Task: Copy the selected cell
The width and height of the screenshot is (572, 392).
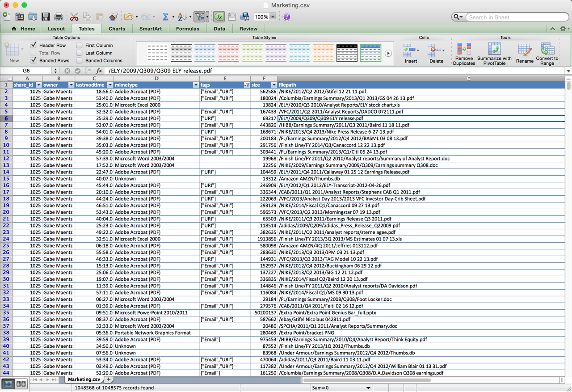Action: [x=87, y=17]
